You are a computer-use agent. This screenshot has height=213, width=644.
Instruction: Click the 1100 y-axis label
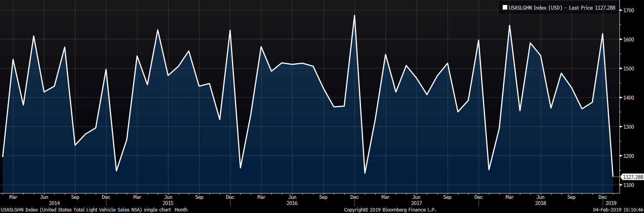[629, 185]
